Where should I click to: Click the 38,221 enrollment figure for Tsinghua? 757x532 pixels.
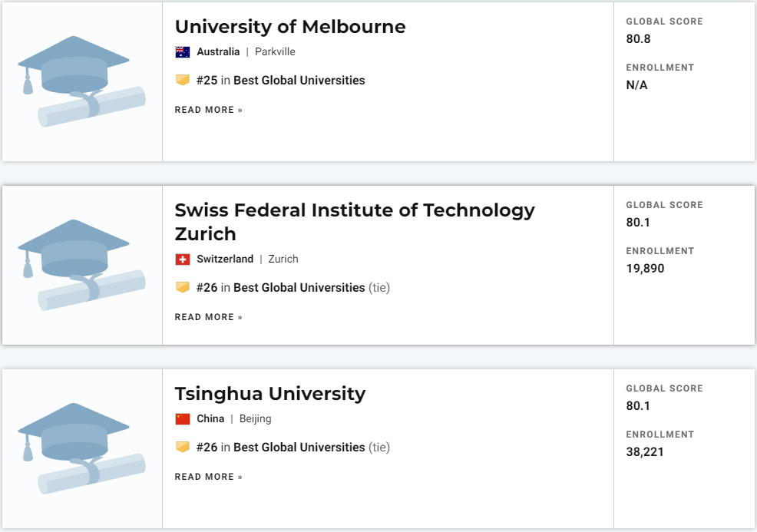(x=645, y=452)
